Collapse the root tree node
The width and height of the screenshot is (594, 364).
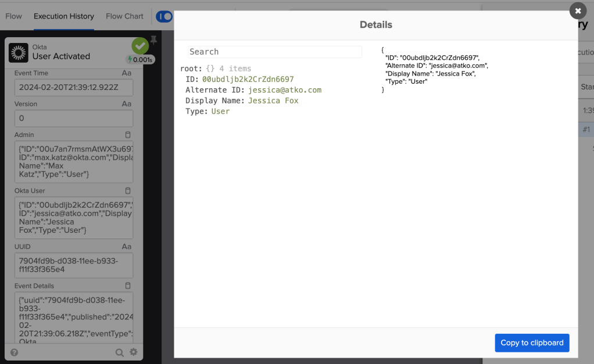tap(191, 69)
